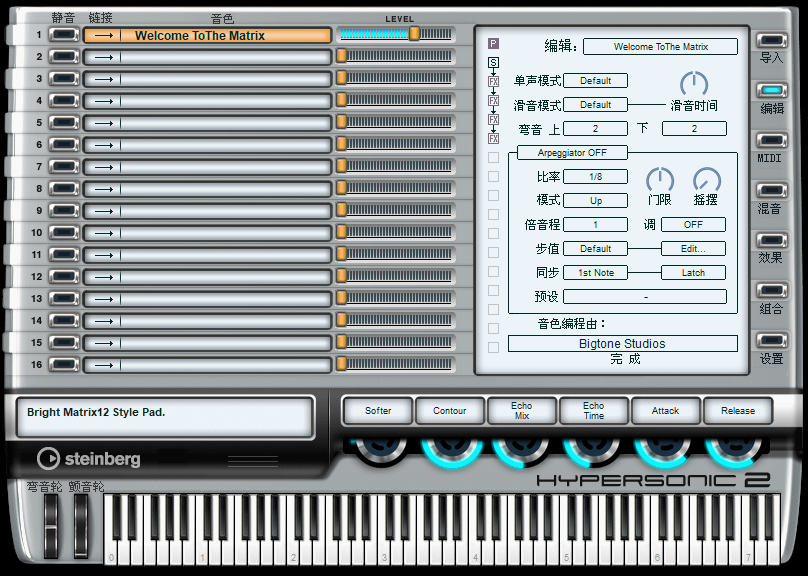Select the first FX slot icon

(493, 81)
